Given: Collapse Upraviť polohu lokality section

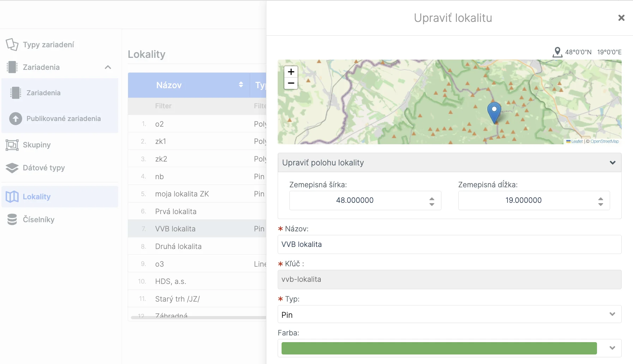Looking at the screenshot, I should pyautogui.click(x=613, y=163).
